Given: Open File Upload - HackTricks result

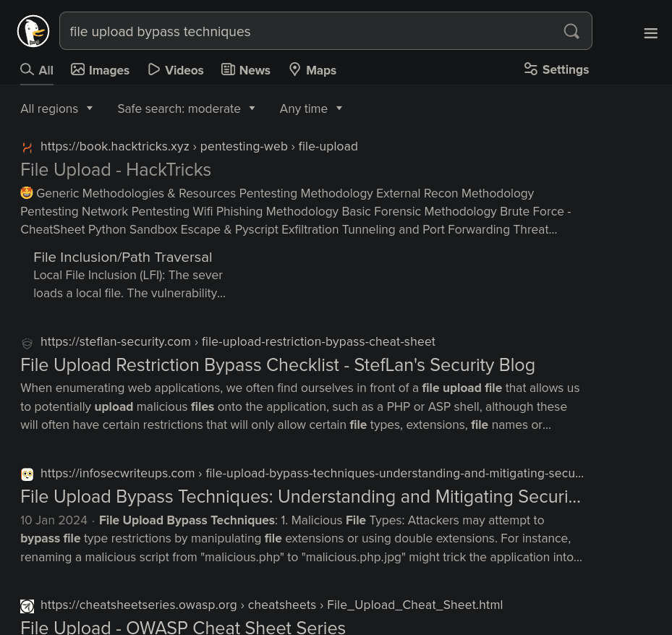Looking at the screenshot, I should (116, 169).
